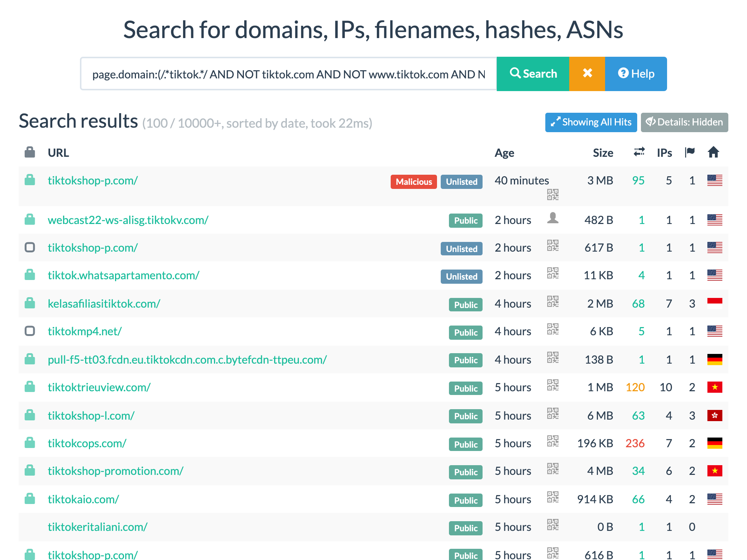The width and height of the screenshot is (747, 560).
Task: Click the 40 minutes age value
Action: tap(522, 180)
